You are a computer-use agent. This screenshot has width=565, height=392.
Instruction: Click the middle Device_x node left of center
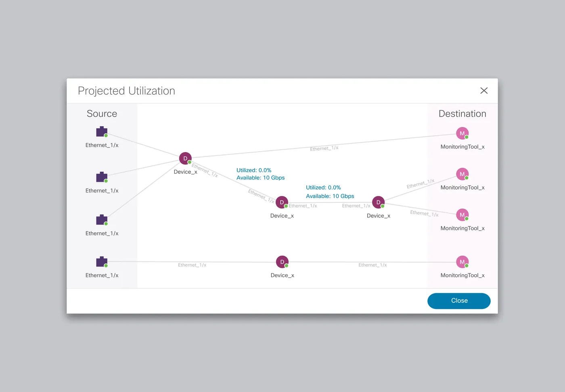[x=282, y=202]
